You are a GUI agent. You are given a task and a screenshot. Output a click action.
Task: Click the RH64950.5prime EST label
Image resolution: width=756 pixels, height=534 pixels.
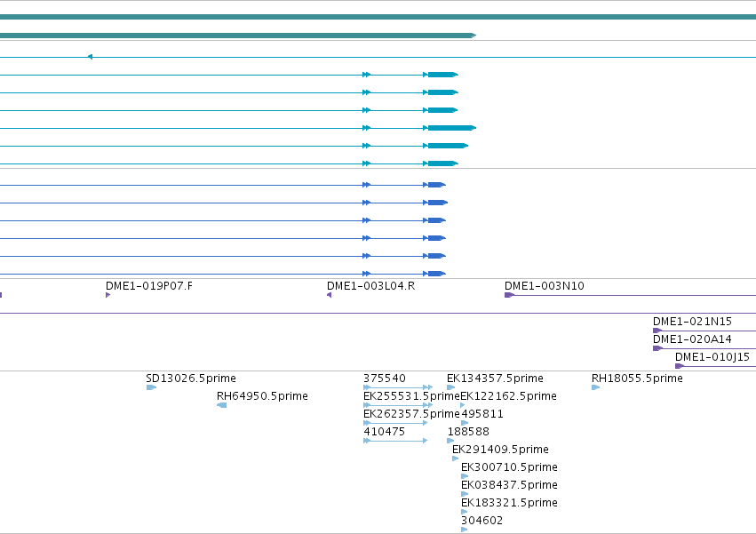pyautogui.click(x=262, y=396)
